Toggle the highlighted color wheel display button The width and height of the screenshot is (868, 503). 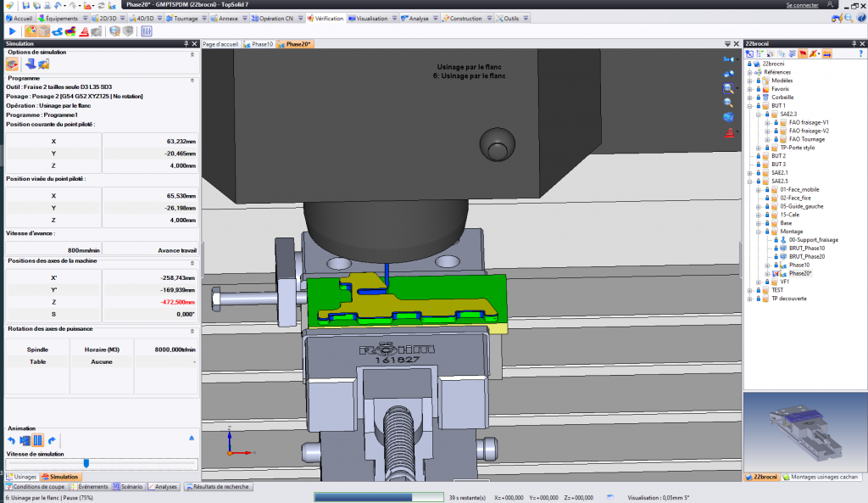[30, 31]
